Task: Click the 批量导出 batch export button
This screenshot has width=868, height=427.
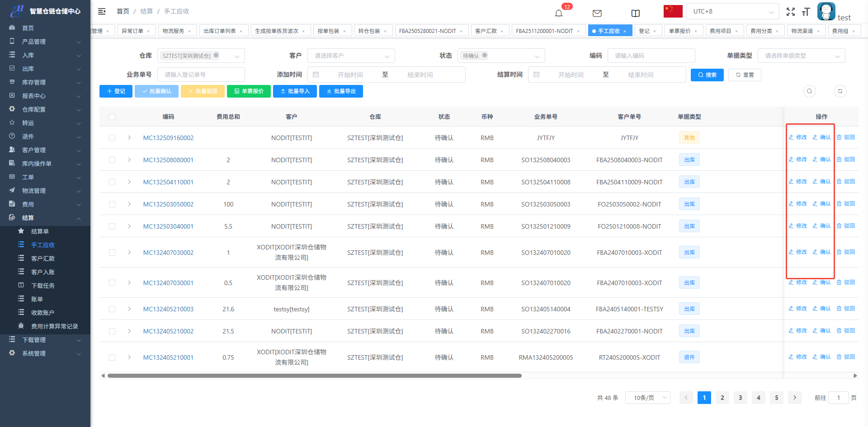Action: pos(341,91)
